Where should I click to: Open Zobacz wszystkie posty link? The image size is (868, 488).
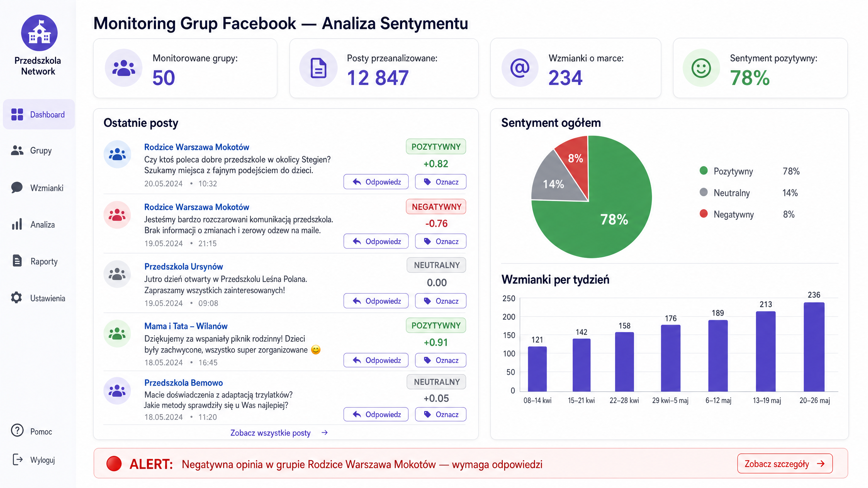(x=270, y=433)
